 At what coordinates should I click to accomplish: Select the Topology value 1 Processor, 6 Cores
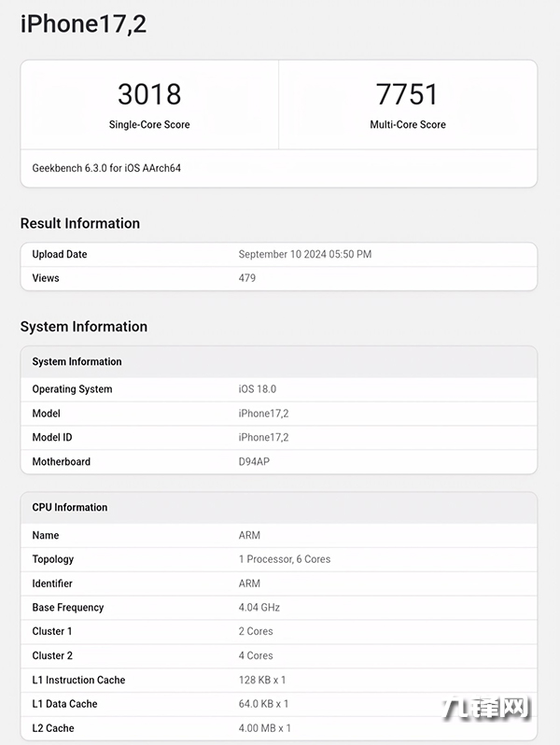(285, 559)
